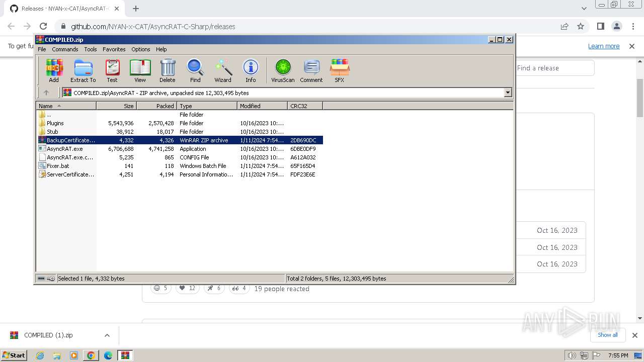644x362 pixels.
Task: Sort by Modified column header
Action: click(x=262, y=106)
